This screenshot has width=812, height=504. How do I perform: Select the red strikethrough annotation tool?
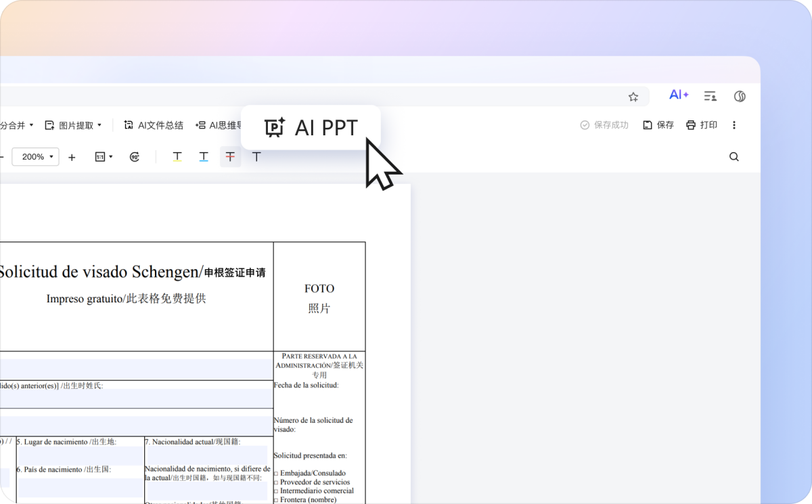click(x=230, y=156)
